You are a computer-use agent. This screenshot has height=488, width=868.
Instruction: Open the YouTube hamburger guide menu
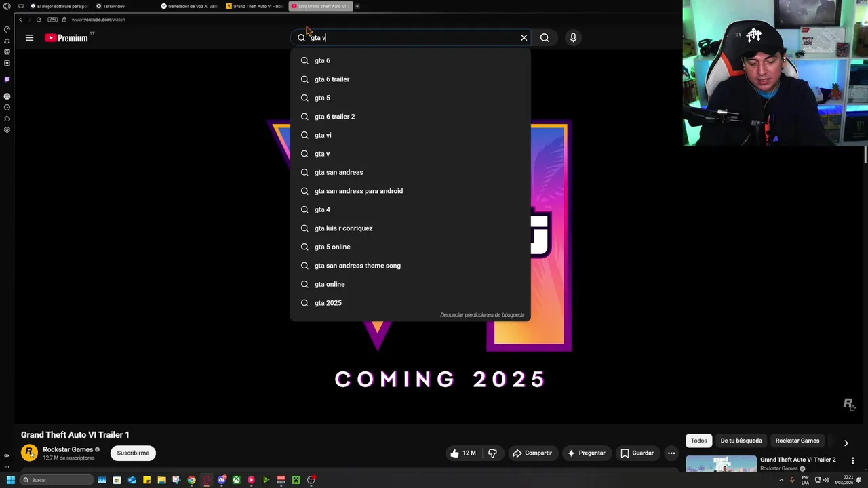[29, 38]
